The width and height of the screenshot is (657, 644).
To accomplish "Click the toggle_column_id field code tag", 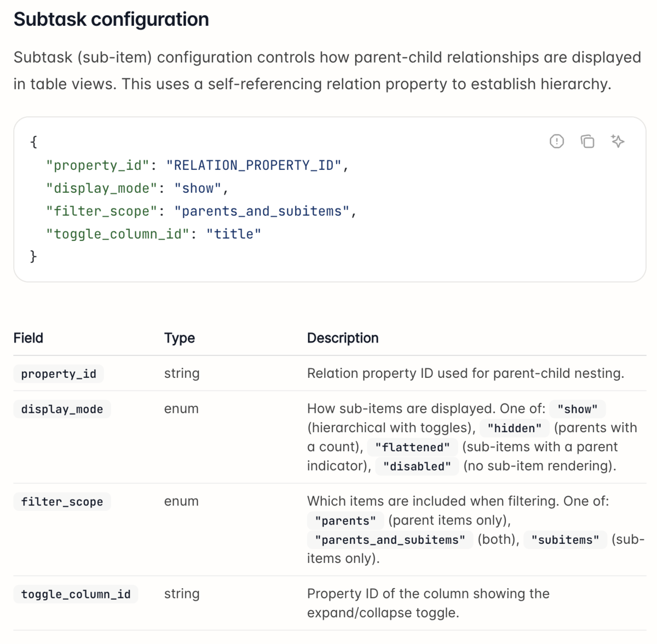I will tap(76, 594).
